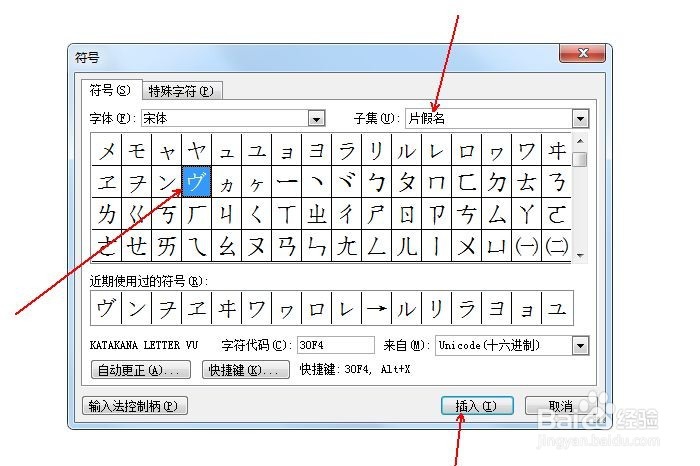Select katakana リ in the symbol grid

pos(376,150)
